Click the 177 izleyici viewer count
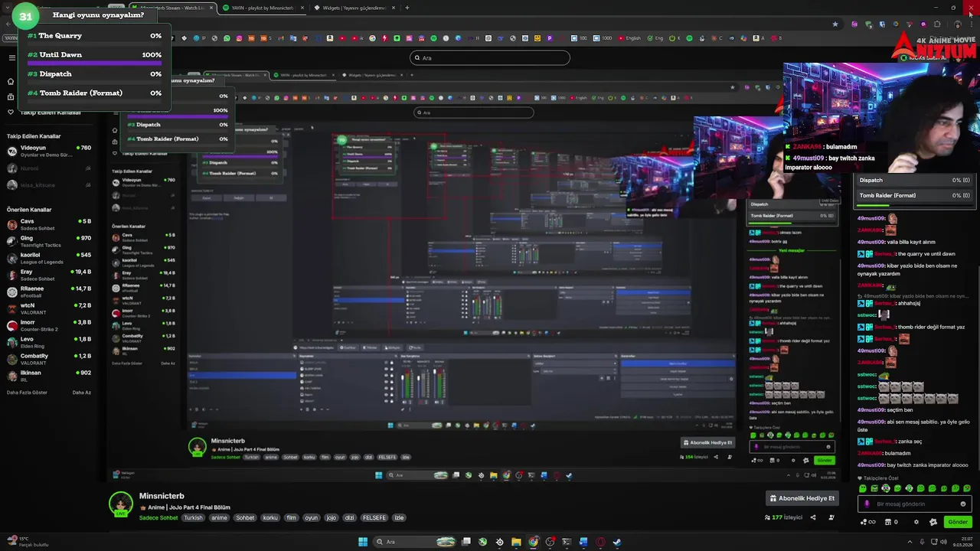980x551 pixels. 783,517
